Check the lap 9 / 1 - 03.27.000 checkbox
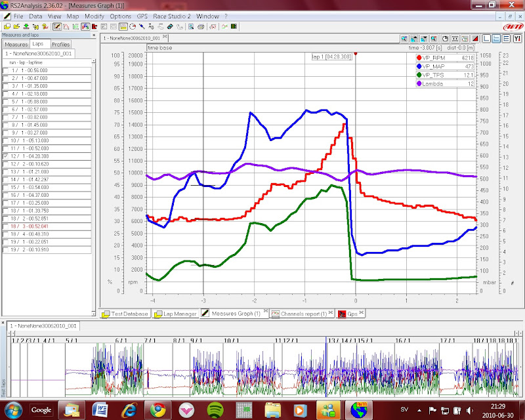The height and width of the screenshot is (420, 525). click(6, 133)
